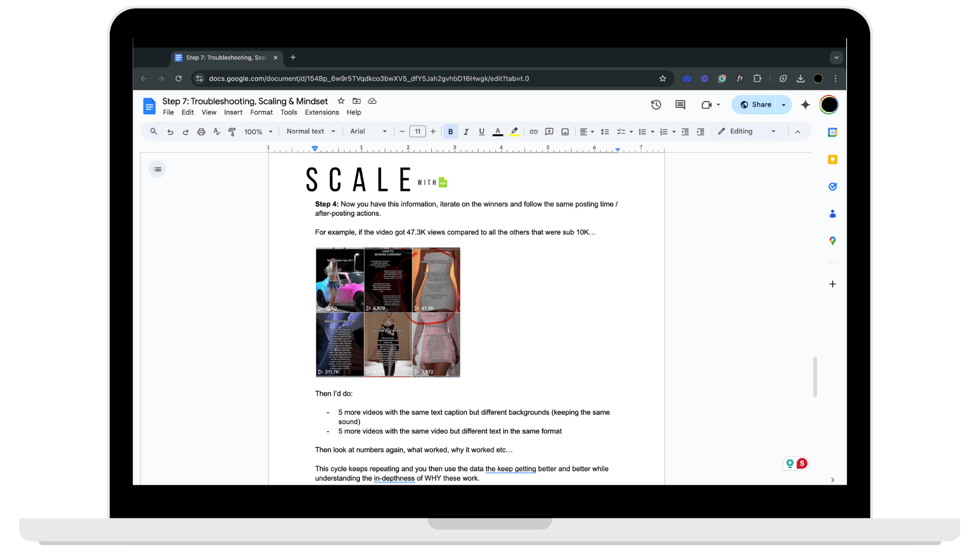Click the paint format roller icon
This screenshot has height=551, width=980.
click(x=232, y=132)
